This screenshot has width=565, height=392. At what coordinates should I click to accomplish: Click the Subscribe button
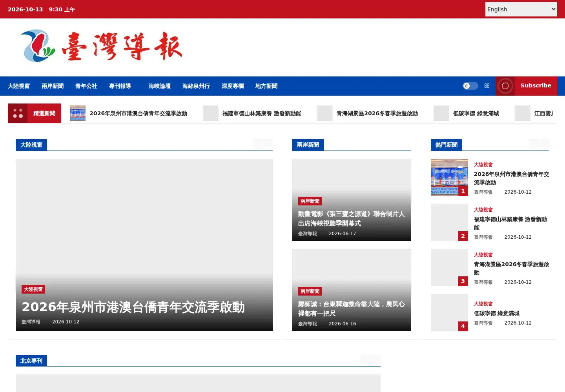tap(536, 86)
